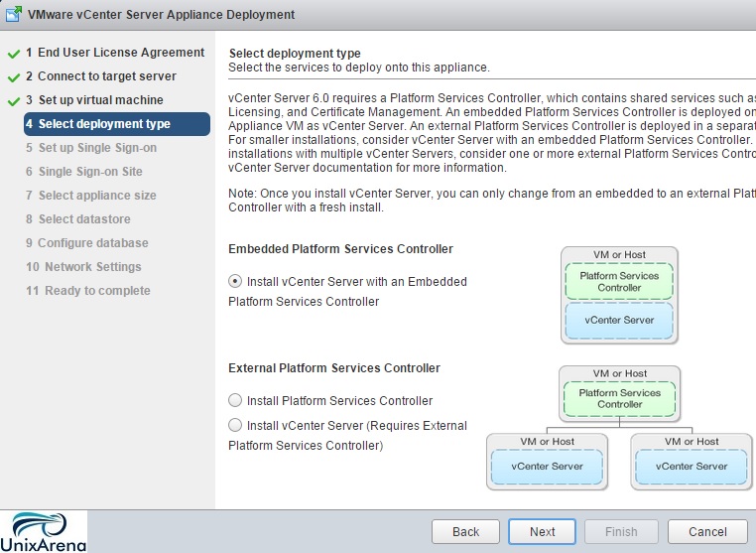Select Install vCenter Server with an Embedded PSC radio
The height and width of the screenshot is (553, 756).
(x=235, y=281)
